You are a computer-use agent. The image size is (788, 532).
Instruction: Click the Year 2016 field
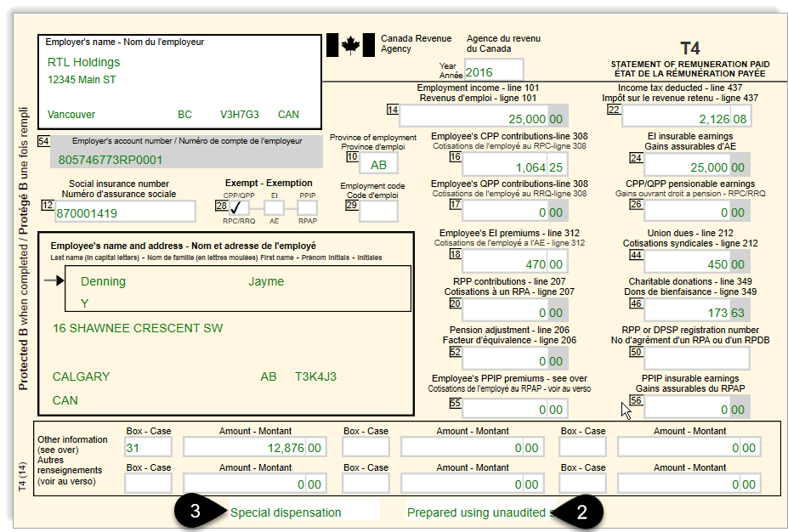tap(493, 69)
